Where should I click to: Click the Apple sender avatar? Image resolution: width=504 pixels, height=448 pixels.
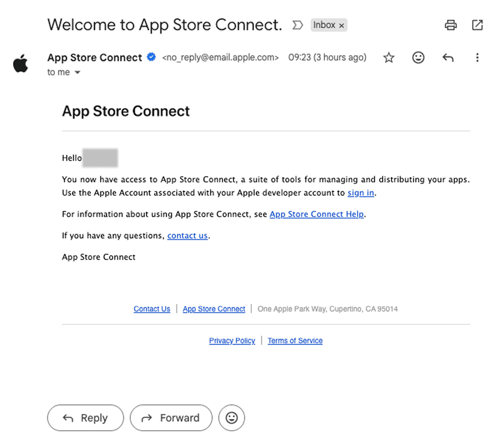coord(20,63)
